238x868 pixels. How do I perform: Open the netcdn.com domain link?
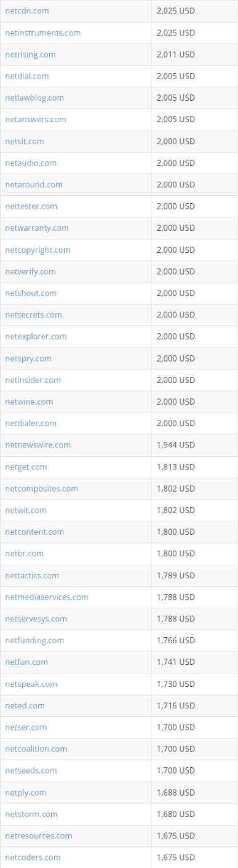coord(27,11)
